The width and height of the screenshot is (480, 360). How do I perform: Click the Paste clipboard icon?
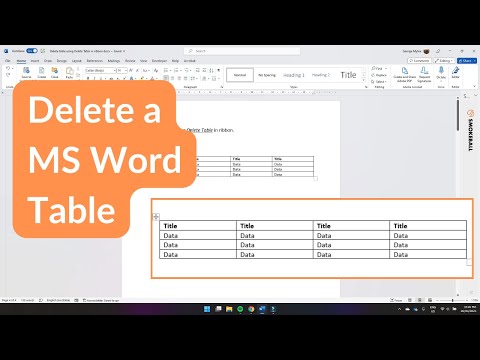coord(69,71)
